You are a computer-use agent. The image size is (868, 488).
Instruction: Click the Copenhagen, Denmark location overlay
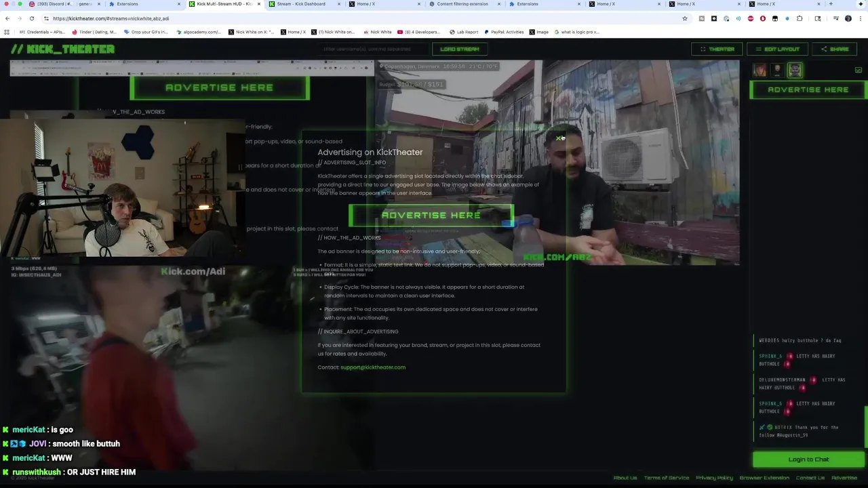[439, 66]
